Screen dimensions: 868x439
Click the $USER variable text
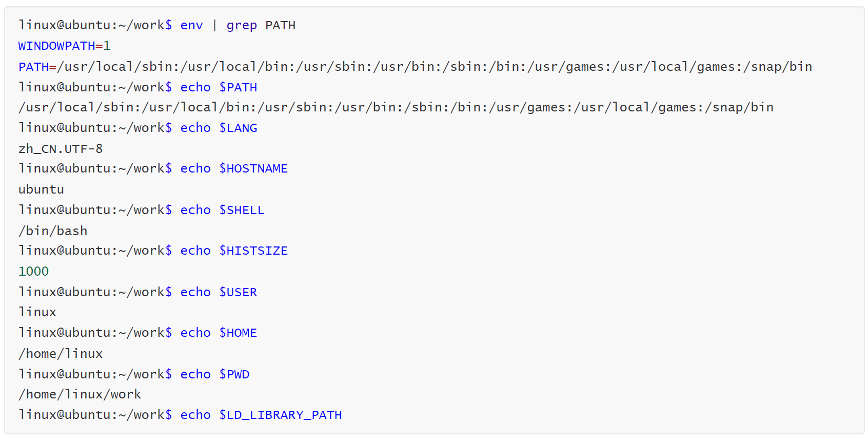click(238, 292)
